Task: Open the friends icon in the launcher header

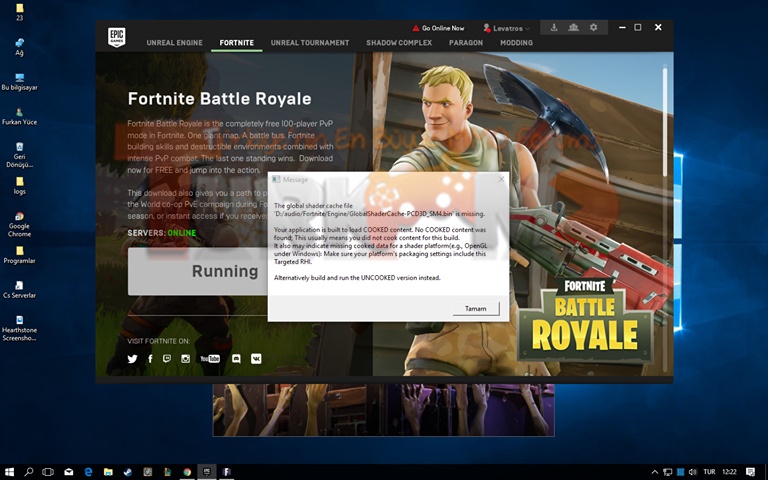Action: point(574,27)
